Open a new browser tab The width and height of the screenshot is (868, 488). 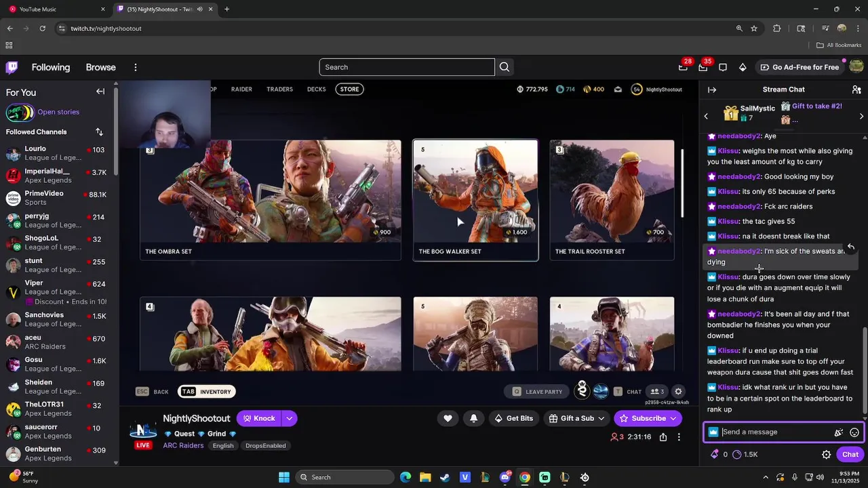click(x=226, y=9)
